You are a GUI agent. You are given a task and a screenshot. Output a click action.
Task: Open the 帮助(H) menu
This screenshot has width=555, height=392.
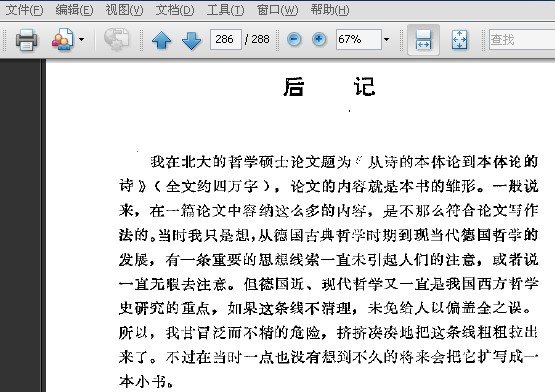pyautogui.click(x=330, y=10)
